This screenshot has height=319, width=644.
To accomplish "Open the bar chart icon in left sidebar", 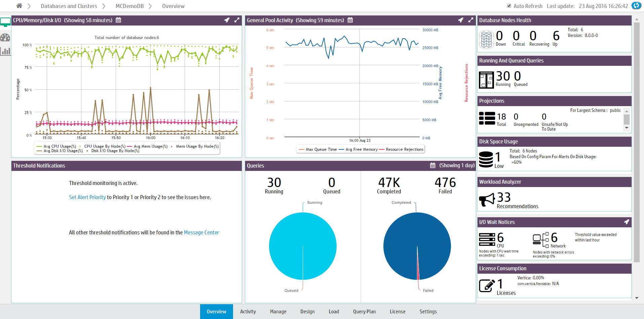I will 5,51.
